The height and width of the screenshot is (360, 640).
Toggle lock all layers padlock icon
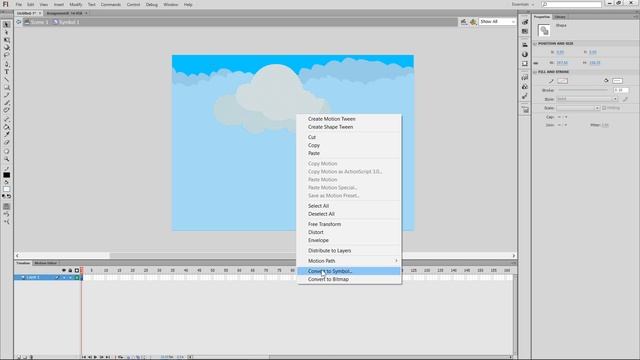coord(70,270)
